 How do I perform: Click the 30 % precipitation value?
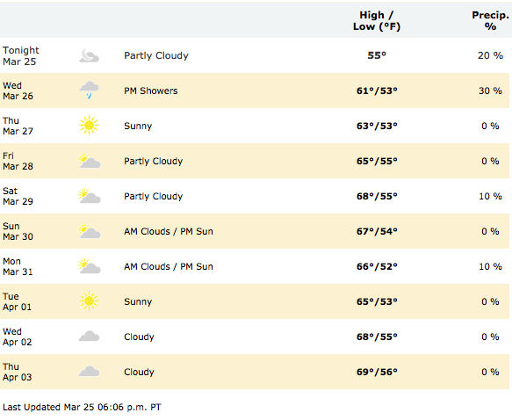[x=490, y=91]
